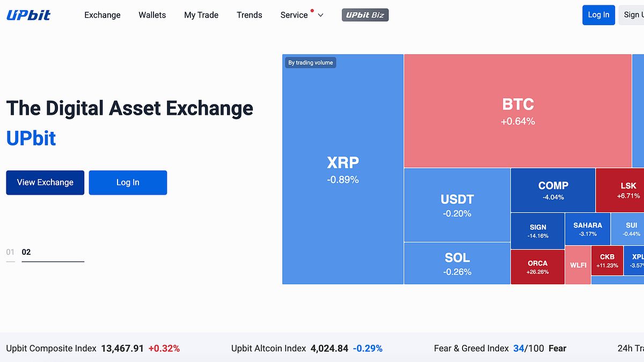Switch to slide 01 indicator
This screenshot has width=644, height=362.
click(10, 252)
